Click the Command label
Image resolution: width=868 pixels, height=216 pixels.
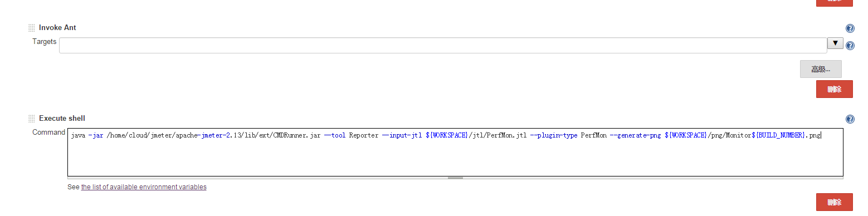(48, 132)
